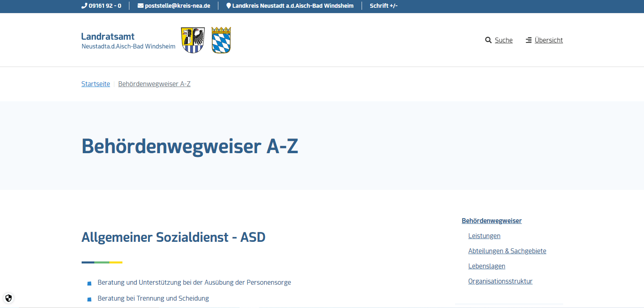
Task: Open Organisationsstruktur sidebar link
Action: (x=500, y=281)
